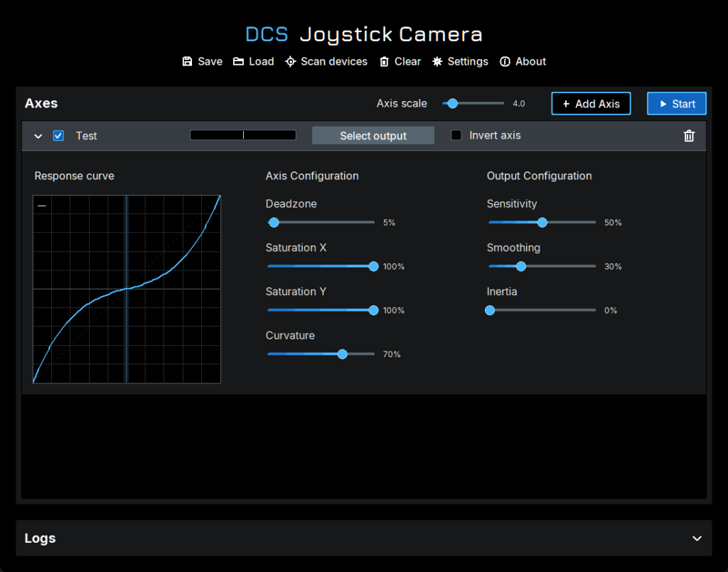Click the Deadzone value 5%

(x=389, y=223)
